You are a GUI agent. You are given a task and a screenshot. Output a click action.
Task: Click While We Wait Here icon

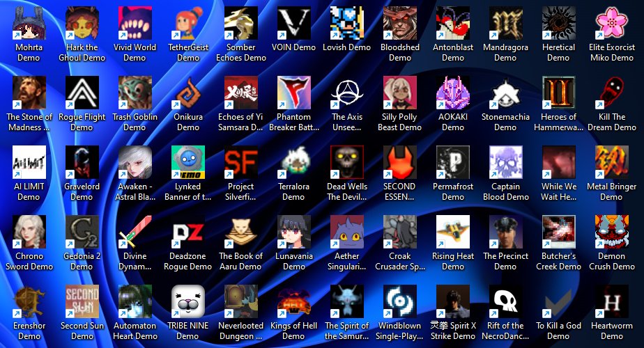558,162
